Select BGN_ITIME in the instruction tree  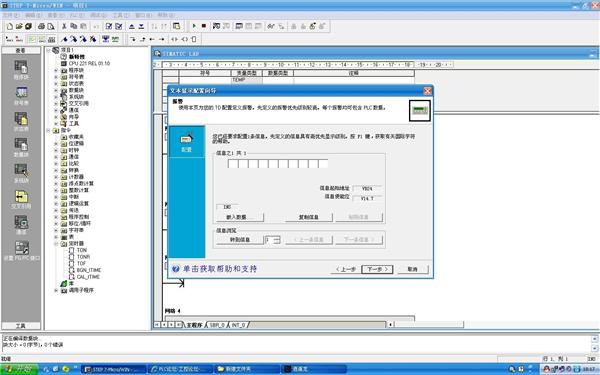pyautogui.click(x=89, y=270)
